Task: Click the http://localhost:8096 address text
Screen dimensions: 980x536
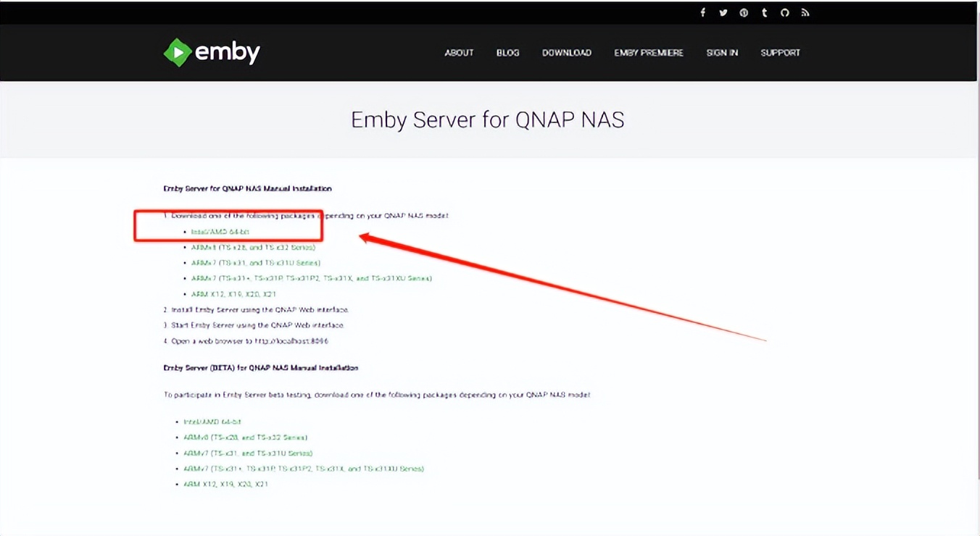Action: point(291,341)
